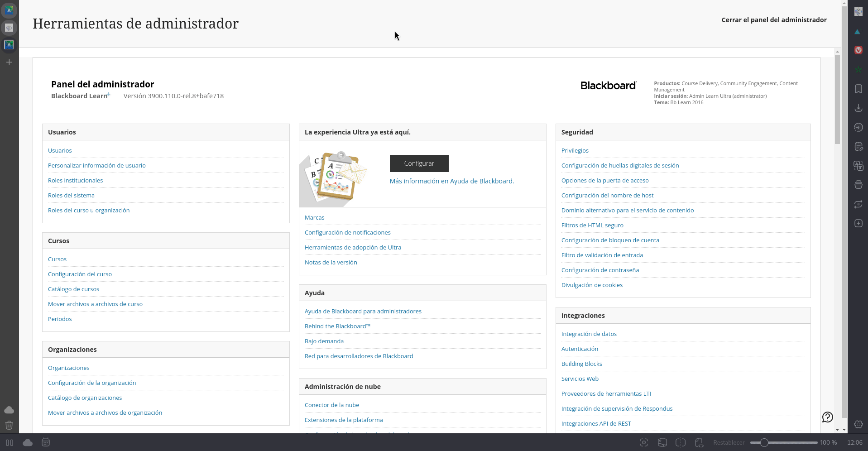Click the Configurar button
This screenshot has height=451, width=868.
(419, 163)
